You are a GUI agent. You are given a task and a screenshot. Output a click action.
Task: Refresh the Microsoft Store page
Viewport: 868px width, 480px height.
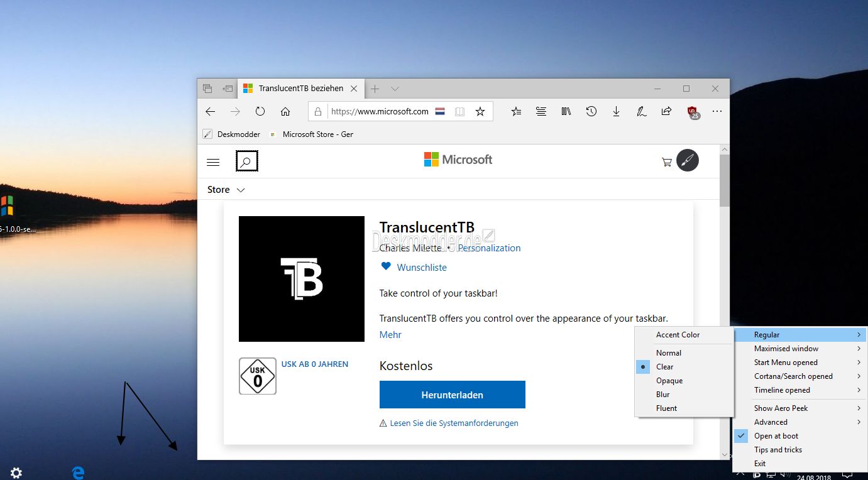coord(260,111)
